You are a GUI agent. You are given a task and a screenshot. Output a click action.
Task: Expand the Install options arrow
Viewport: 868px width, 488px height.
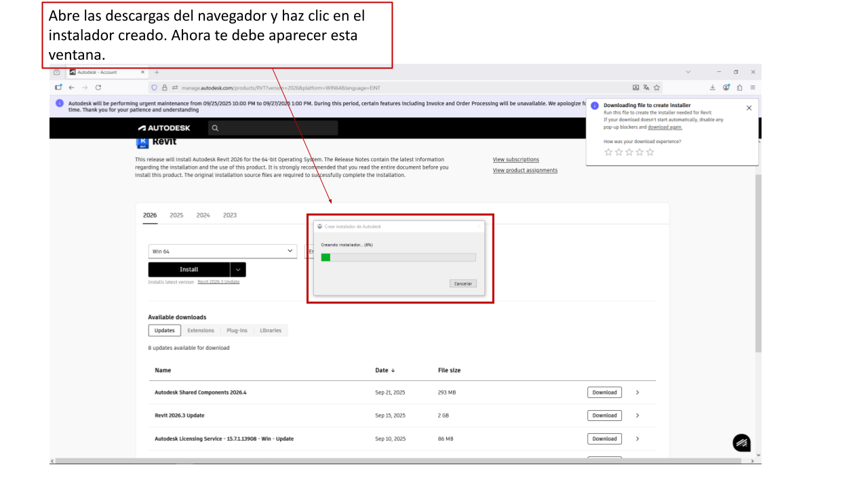238,270
